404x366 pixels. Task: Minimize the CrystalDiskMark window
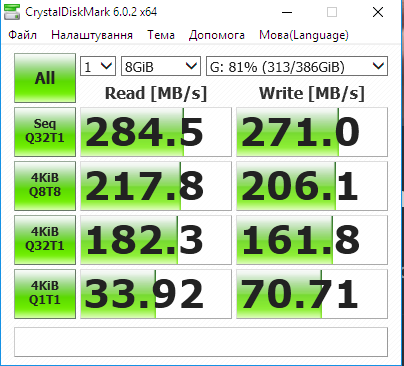[x=287, y=13]
